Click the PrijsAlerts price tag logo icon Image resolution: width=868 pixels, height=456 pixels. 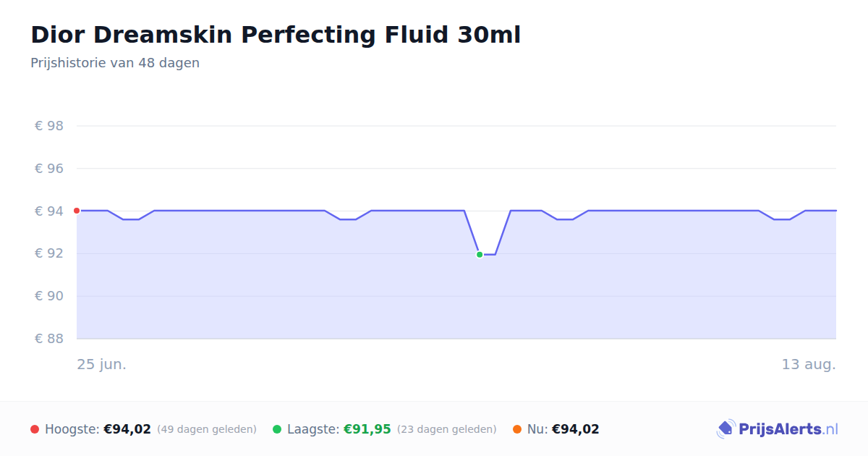[x=726, y=429]
